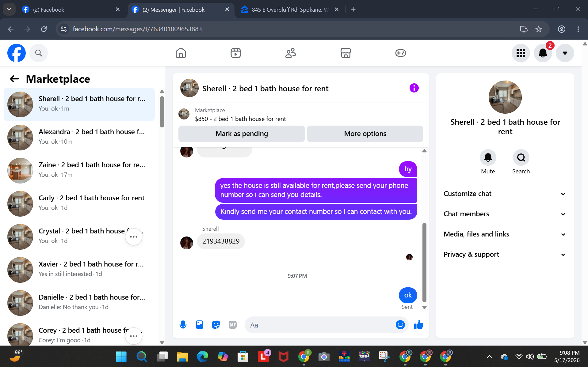This screenshot has width=588, height=367.
Task: Open options menu for Crystal conversation
Action: [x=134, y=237]
